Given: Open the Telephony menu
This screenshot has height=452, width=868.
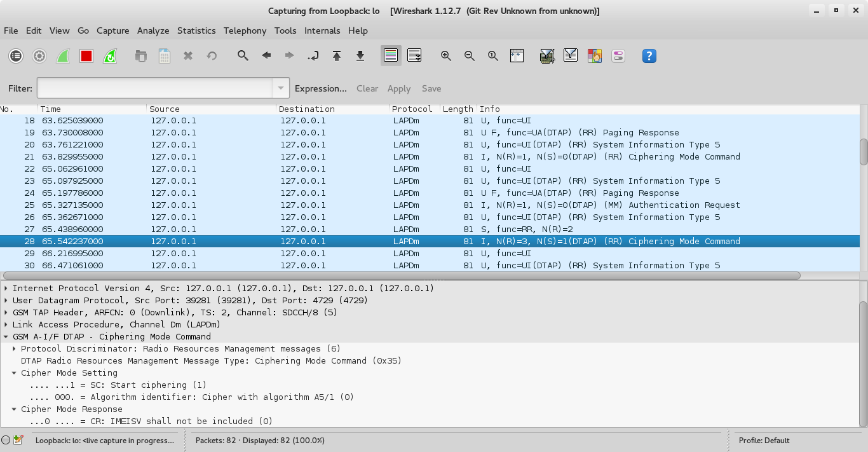Looking at the screenshot, I should [245, 31].
